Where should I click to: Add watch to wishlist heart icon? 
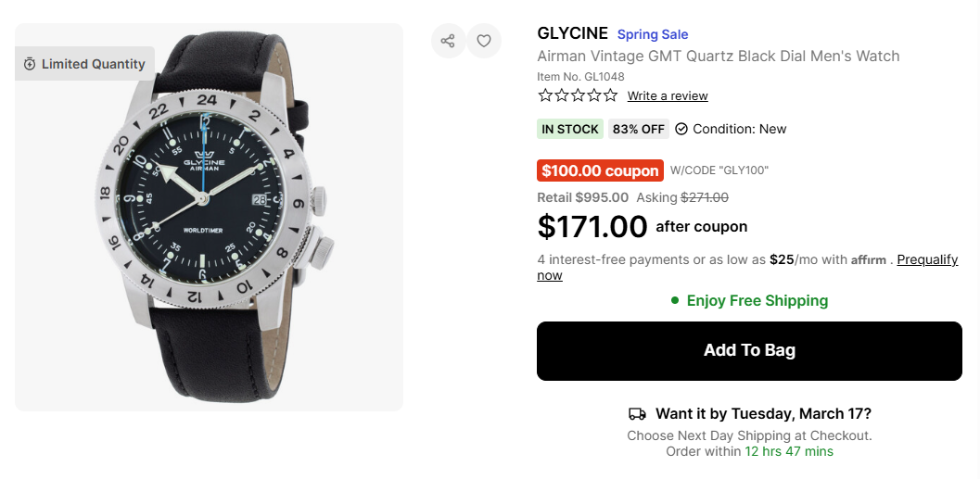[x=484, y=41]
